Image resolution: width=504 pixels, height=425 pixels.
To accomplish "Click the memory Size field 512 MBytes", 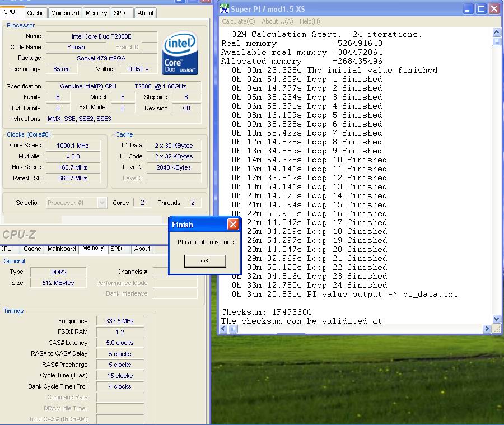I will 58,283.
